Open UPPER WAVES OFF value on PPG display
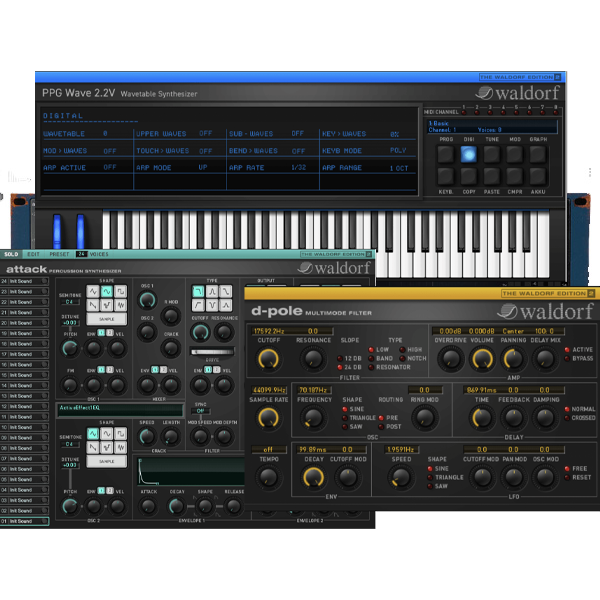Image resolution: width=600 pixels, height=600 pixels. pyautogui.click(x=205, y=133)
